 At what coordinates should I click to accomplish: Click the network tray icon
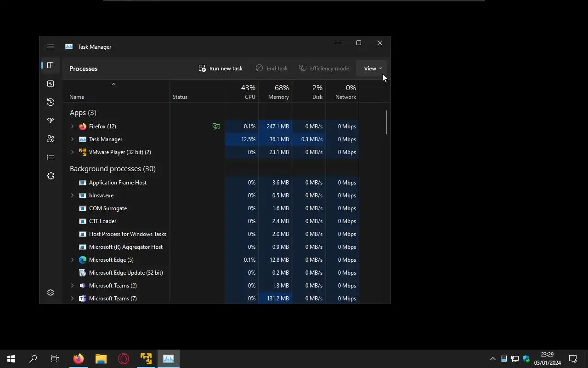pyautogui.click(x=515, y=359)
